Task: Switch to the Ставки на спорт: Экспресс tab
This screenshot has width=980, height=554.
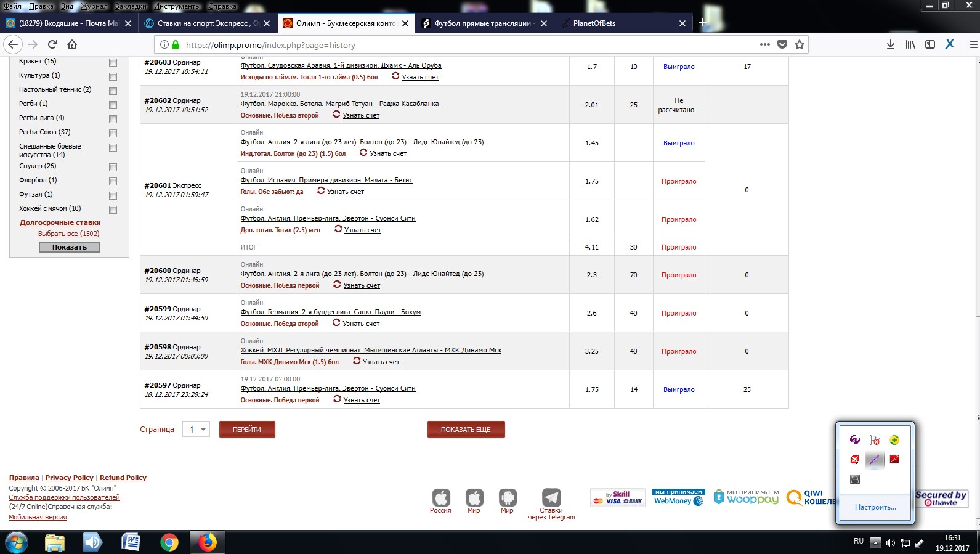Action: [x=207, y=23]
